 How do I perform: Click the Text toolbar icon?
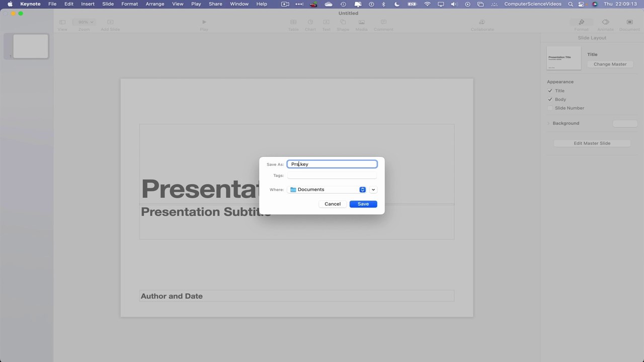click(327, 22)
